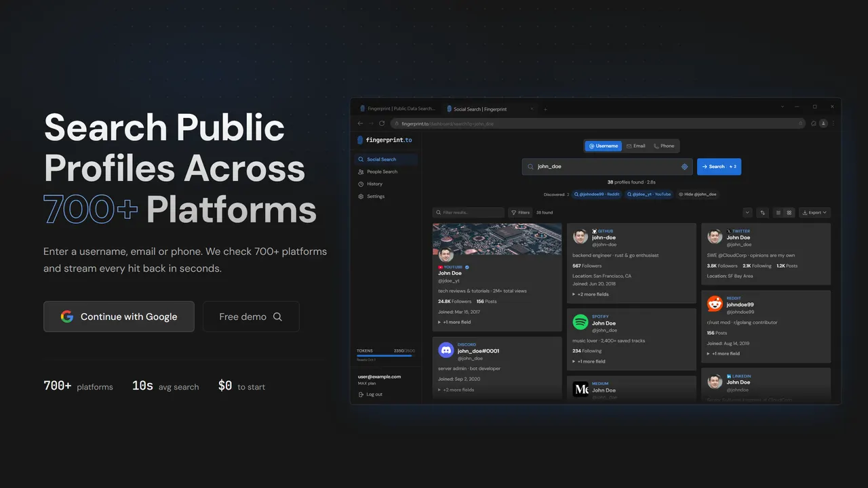The width and height of the screenshot is (868, 488).
Task: Click the blue Search button
Action: 719,167
